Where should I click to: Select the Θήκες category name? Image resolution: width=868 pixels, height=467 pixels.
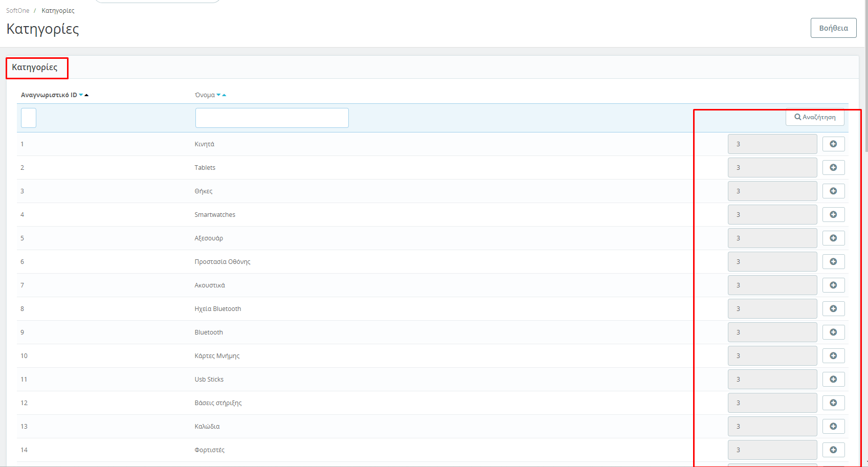pyautogui.click(x=204, y=191)
